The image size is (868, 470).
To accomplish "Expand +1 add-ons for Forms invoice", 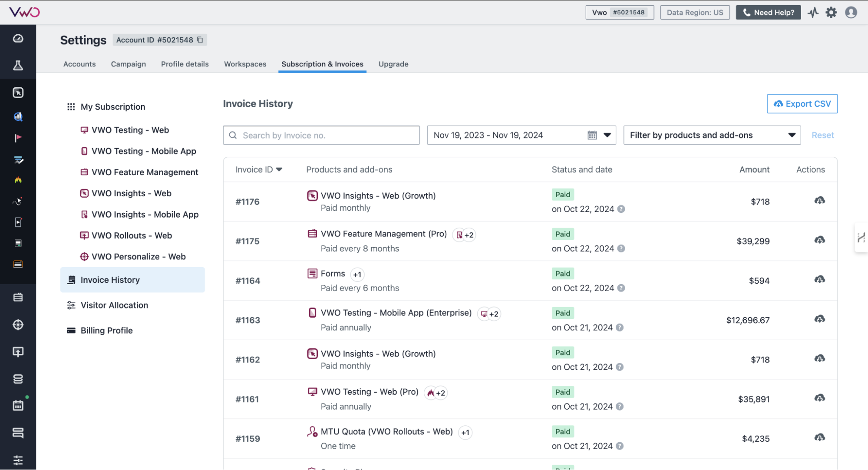I will click(357, 275).
